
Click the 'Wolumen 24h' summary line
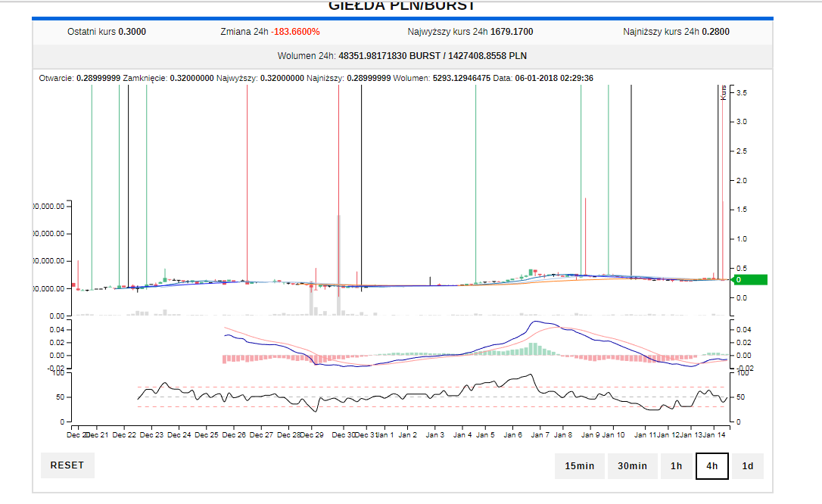pos(402,55)
